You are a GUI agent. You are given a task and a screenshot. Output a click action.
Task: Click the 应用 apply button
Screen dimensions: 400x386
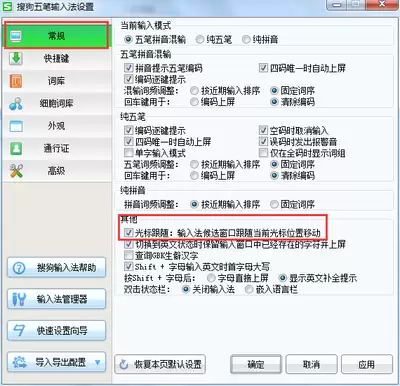click(367, 365)
